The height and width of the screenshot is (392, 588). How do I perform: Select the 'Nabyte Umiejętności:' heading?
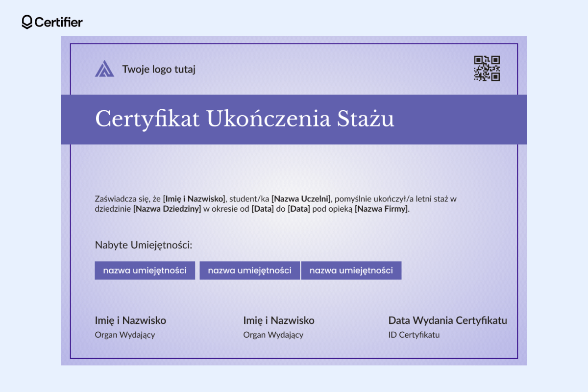point(144,245)
